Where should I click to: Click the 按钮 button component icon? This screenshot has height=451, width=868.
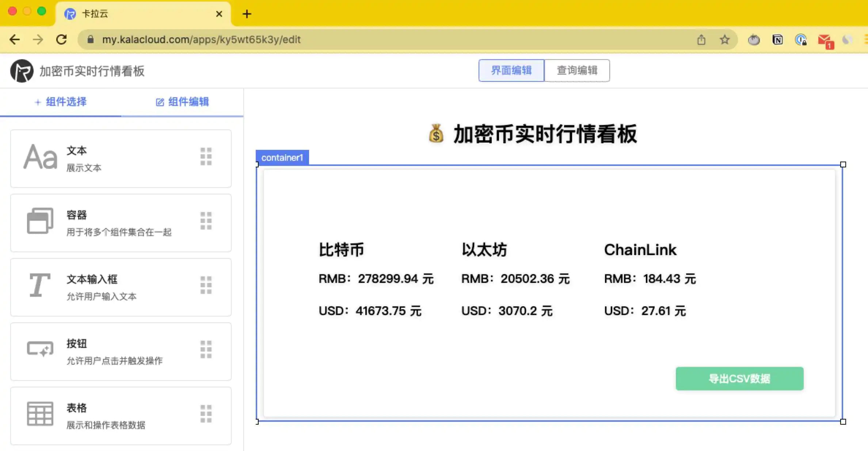click(x=40, y=349)
